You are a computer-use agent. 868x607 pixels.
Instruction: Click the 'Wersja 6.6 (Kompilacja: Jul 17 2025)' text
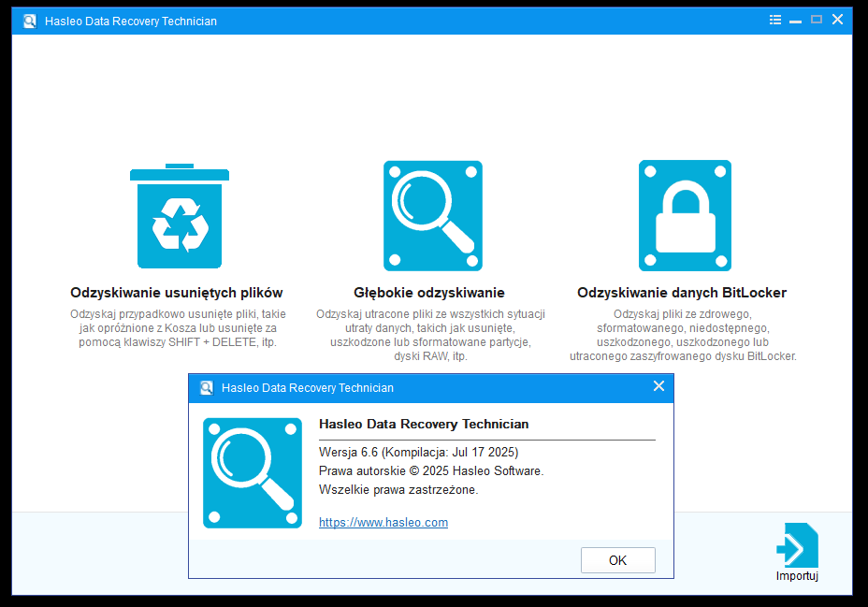click(x=418, y=452)
